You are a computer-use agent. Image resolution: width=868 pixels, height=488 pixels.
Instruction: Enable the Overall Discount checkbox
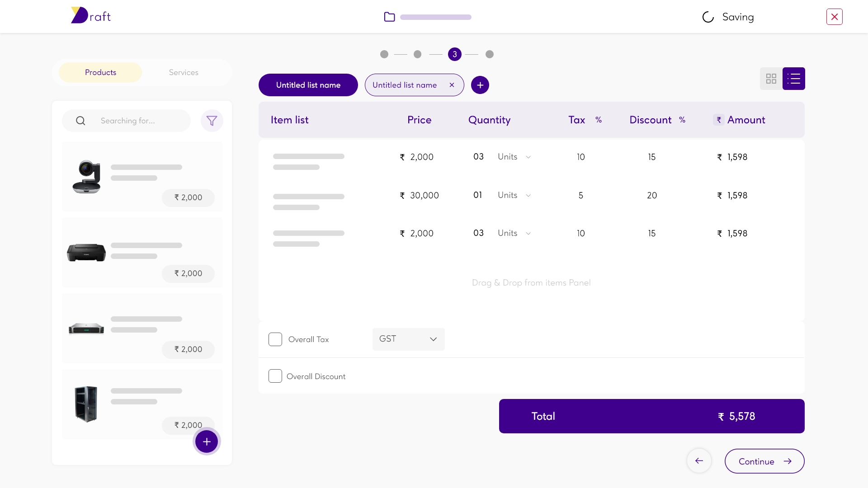pyautogui.click(x=275, y=376)
